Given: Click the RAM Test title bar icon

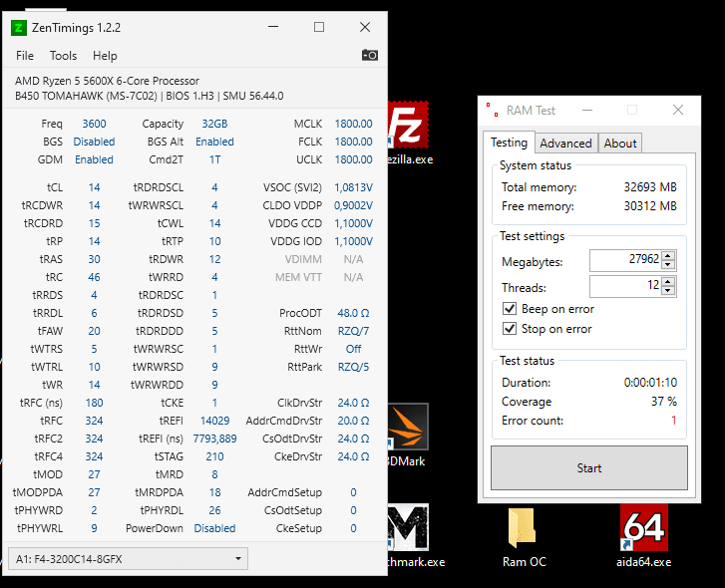Looking at the screenshot, I should [493, 110].
